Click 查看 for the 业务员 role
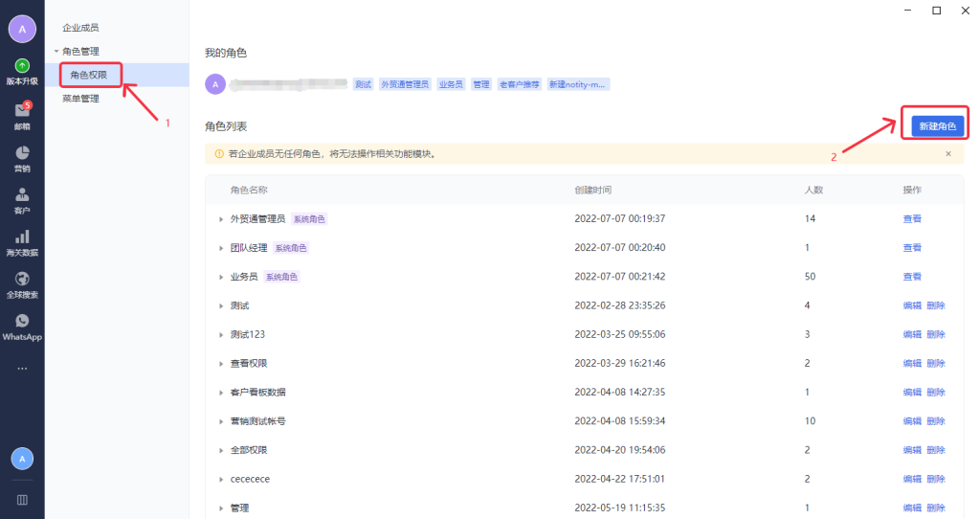Screen dimensions: 980x519 coord(912,277)
